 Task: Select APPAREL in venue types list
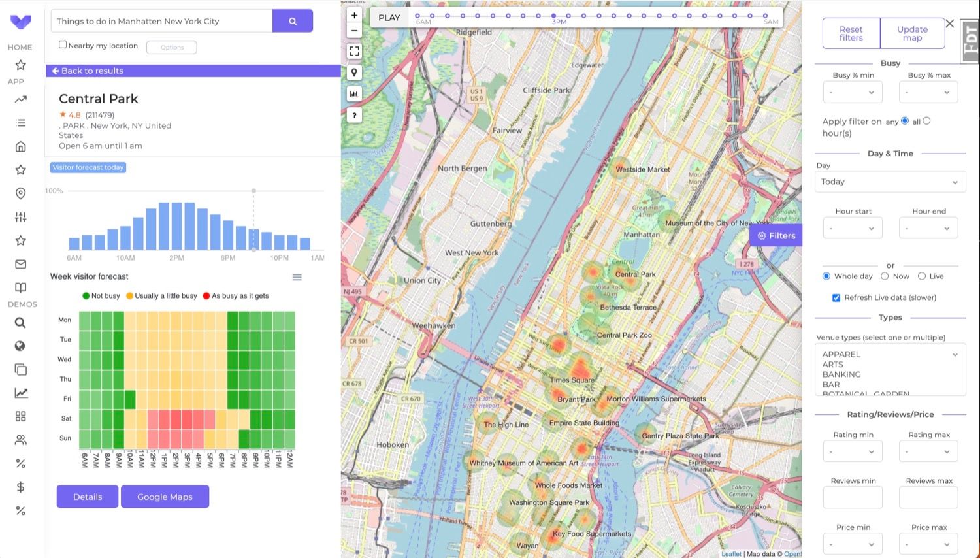click(x=841, y=354)
